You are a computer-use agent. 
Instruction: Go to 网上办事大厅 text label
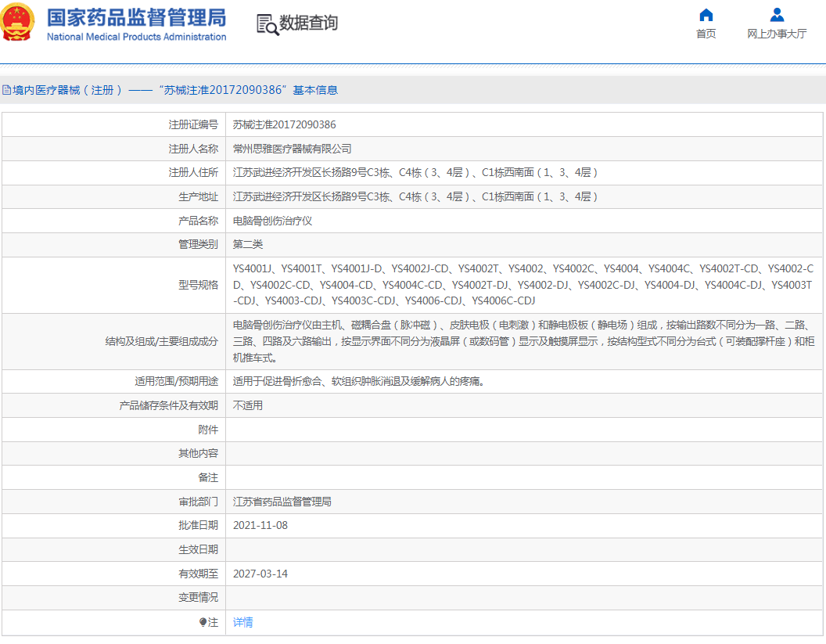click(x=777, y=34)
